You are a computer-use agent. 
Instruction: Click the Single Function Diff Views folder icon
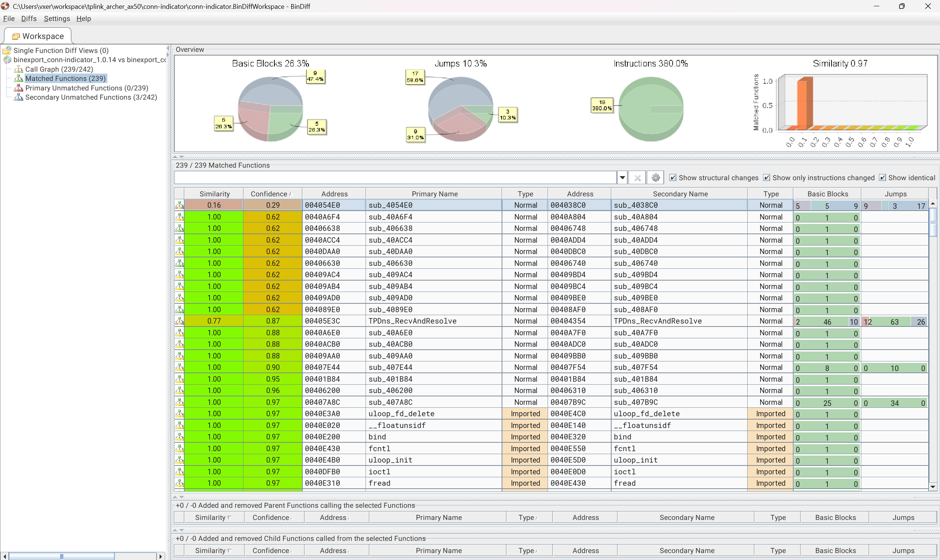click(7, 50)
